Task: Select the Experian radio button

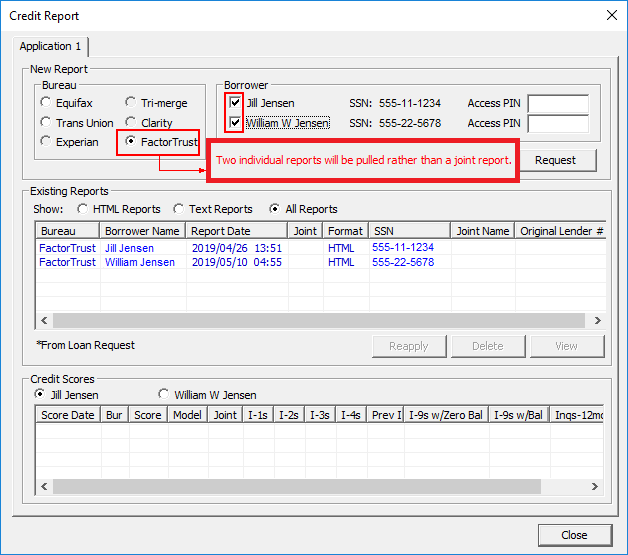Action: [45, 142]
